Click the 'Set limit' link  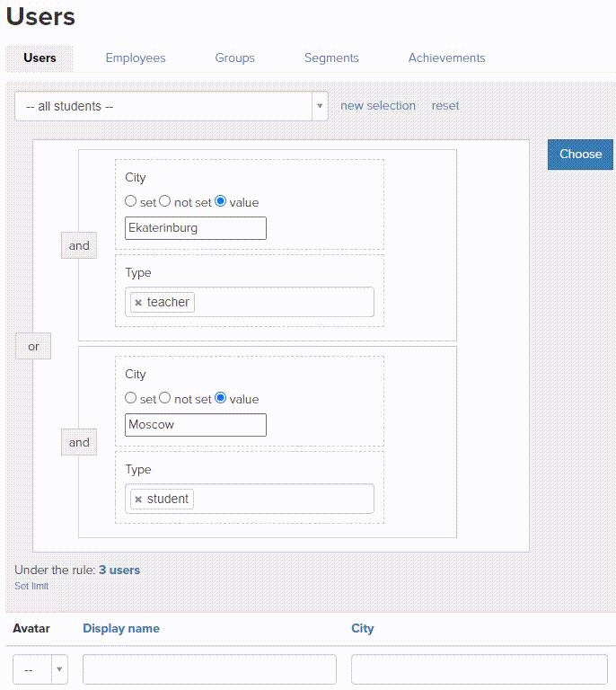point(31,586)
